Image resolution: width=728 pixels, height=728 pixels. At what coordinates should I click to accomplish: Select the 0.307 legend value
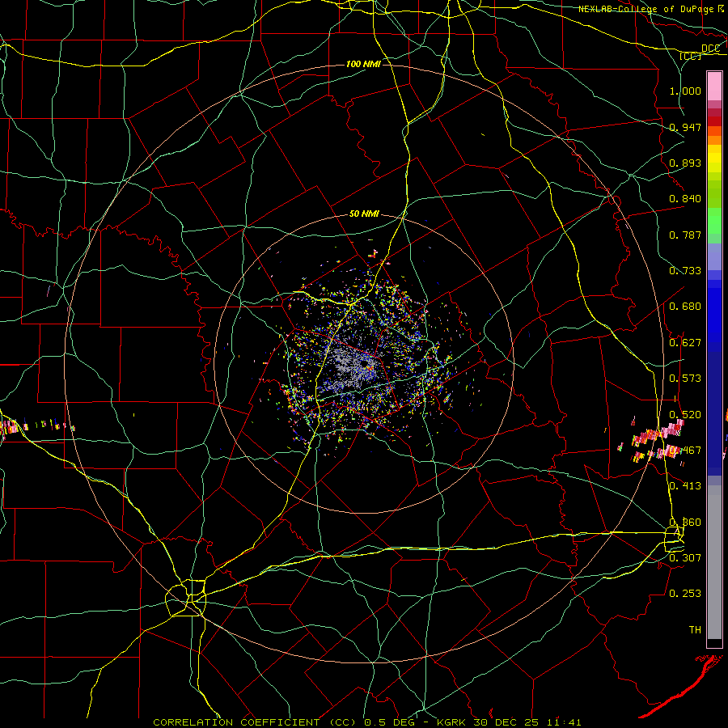coord(685,557)
